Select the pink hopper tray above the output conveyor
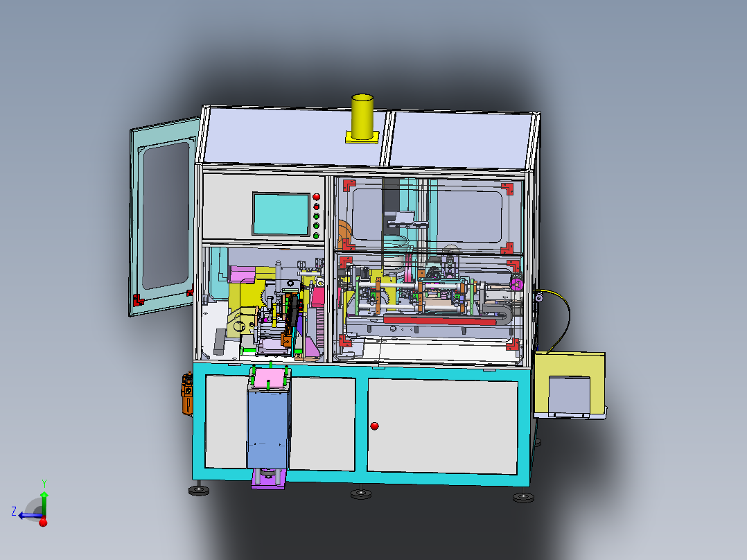The image size is (747, 560). [x=270, y=375]
